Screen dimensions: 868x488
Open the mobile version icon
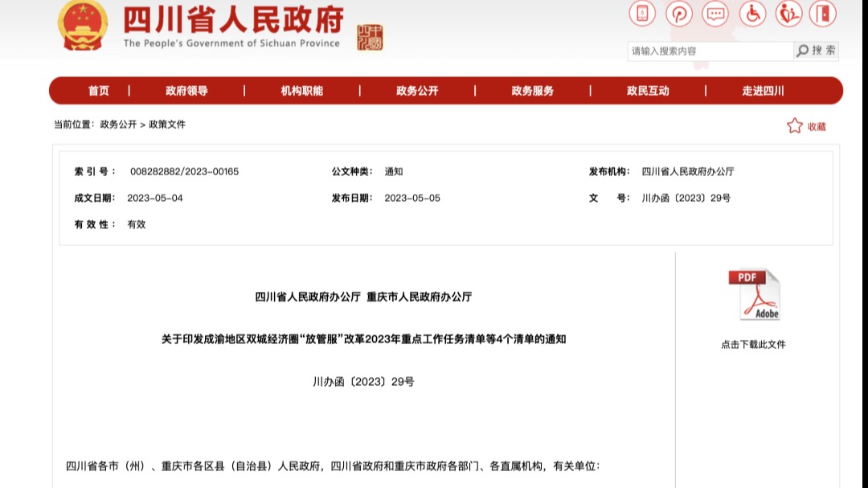click(641, 14)
